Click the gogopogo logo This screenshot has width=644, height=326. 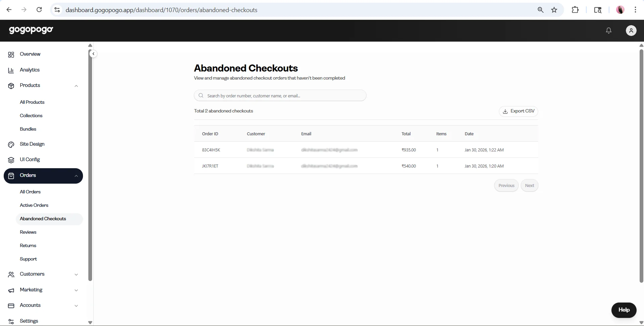pos(31,30)
